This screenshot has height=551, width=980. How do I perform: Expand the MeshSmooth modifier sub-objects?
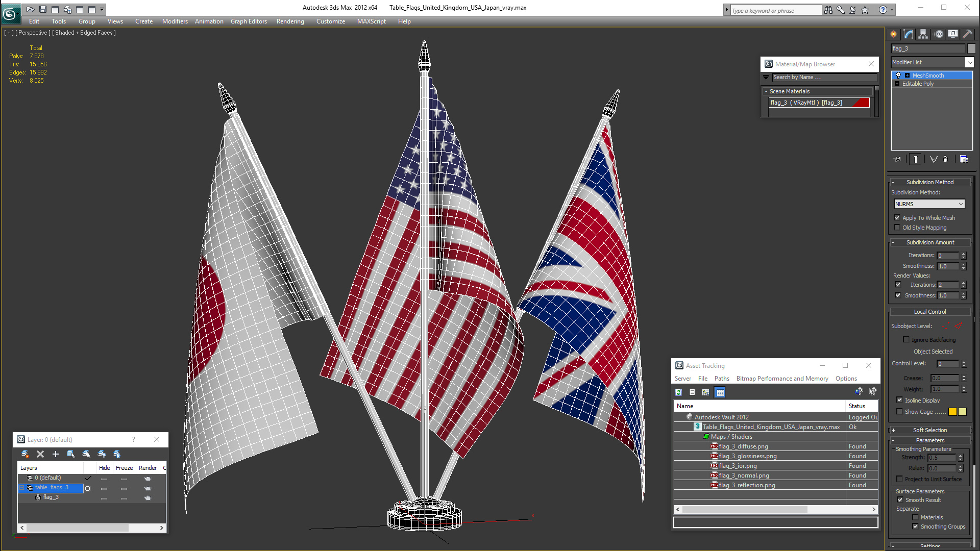point(907,76)
